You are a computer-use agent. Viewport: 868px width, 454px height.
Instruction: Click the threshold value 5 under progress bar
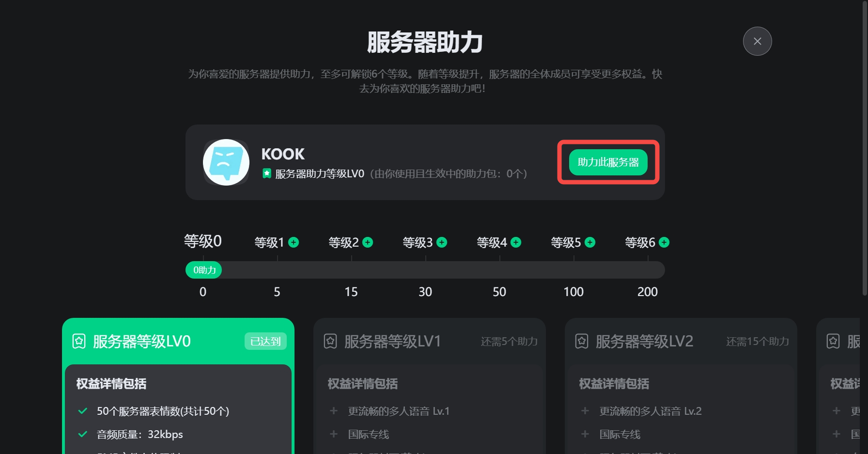(277, 292)
